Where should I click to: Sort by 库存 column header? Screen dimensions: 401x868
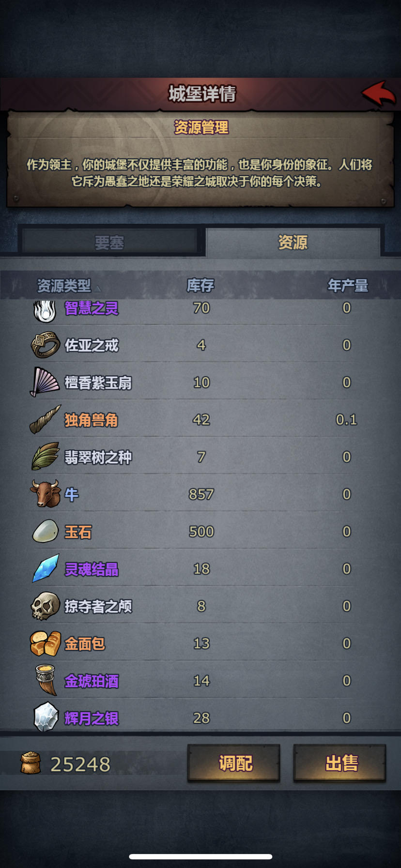(x=200, y=286)
